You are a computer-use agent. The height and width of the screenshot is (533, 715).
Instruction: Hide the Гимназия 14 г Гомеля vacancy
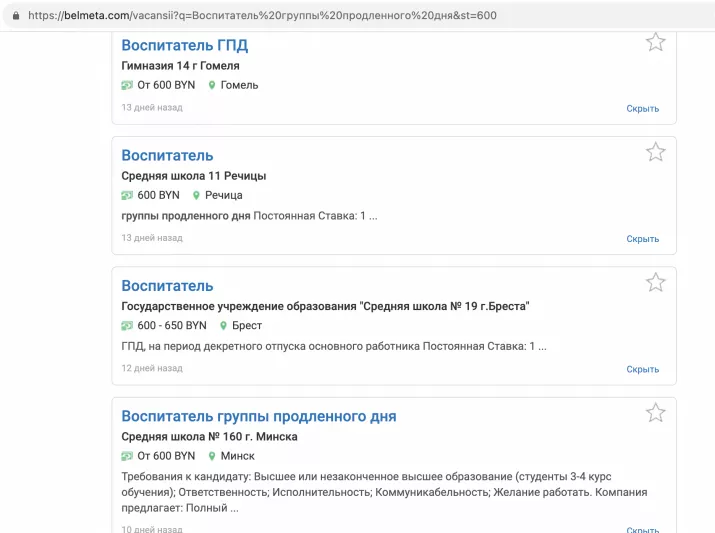[642, 109]
